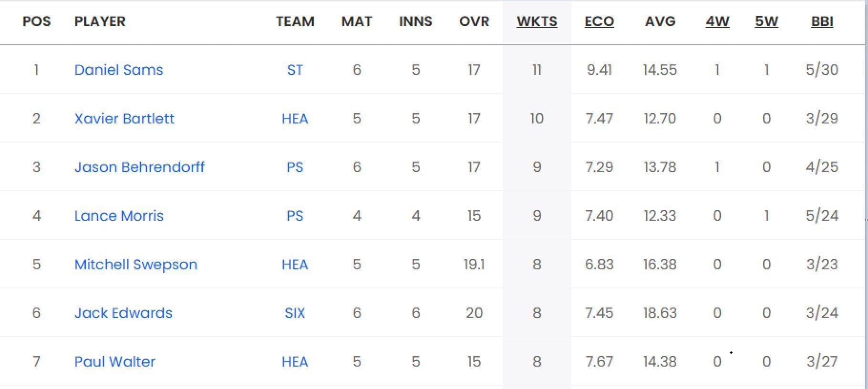The height and width of the screenshot is (389, 868).
Task: Sort table by ECO column
Action: 599,21
